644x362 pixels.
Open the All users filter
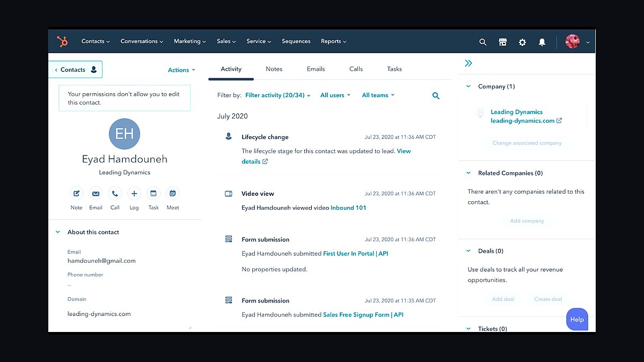pyautogui.click(x=335, y=95)
